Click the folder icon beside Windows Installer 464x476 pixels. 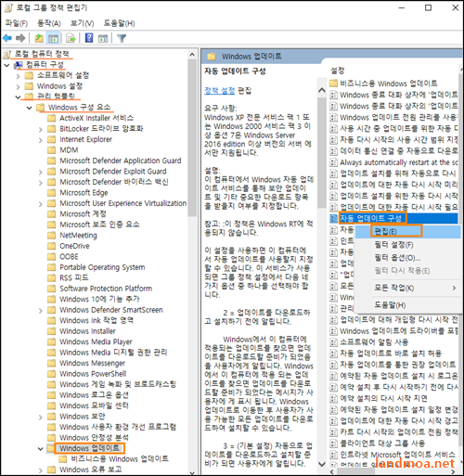click(51, 331)
